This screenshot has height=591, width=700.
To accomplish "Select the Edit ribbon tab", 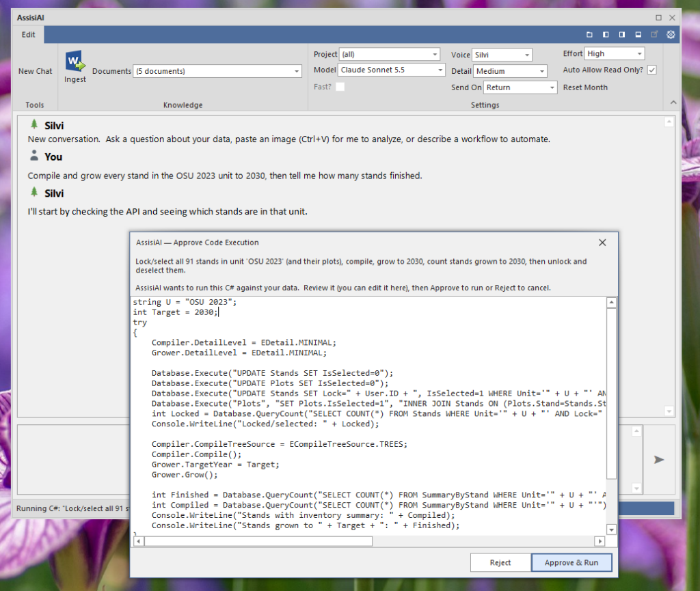I will pos(29,34).
